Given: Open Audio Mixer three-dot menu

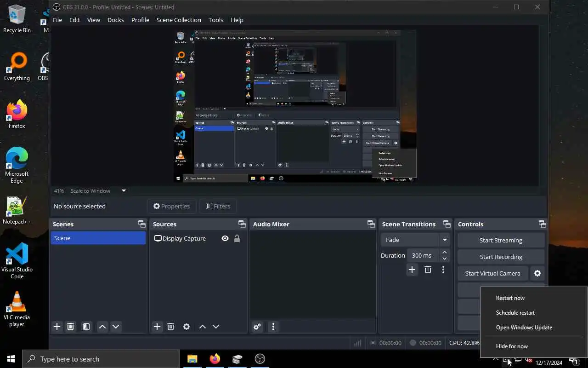Looking at the screenshot, I should pyautogui.click(x=273, y=327).
